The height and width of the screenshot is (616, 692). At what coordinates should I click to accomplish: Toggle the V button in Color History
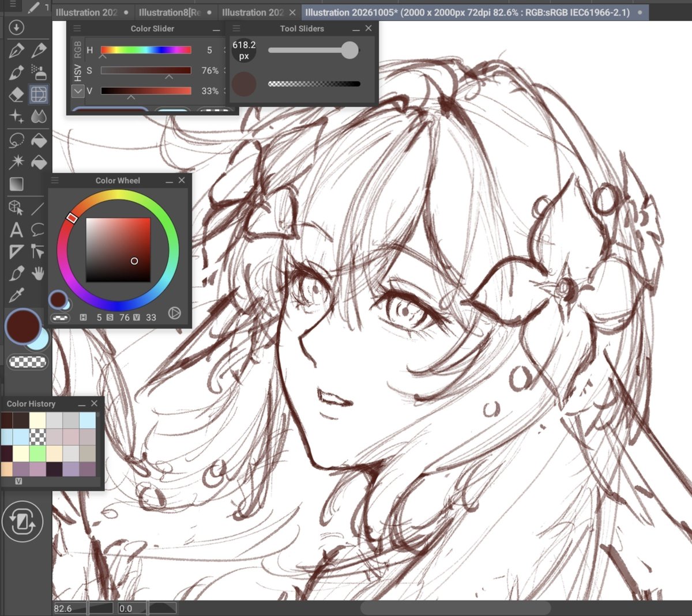pyautogui.click(x=18, y=481)
